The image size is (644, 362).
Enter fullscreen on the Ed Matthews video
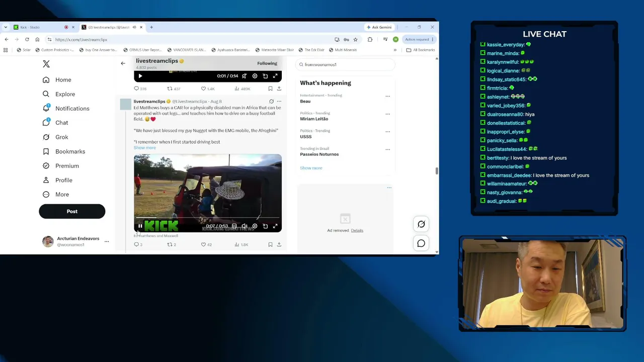click(x=275, y=226)
